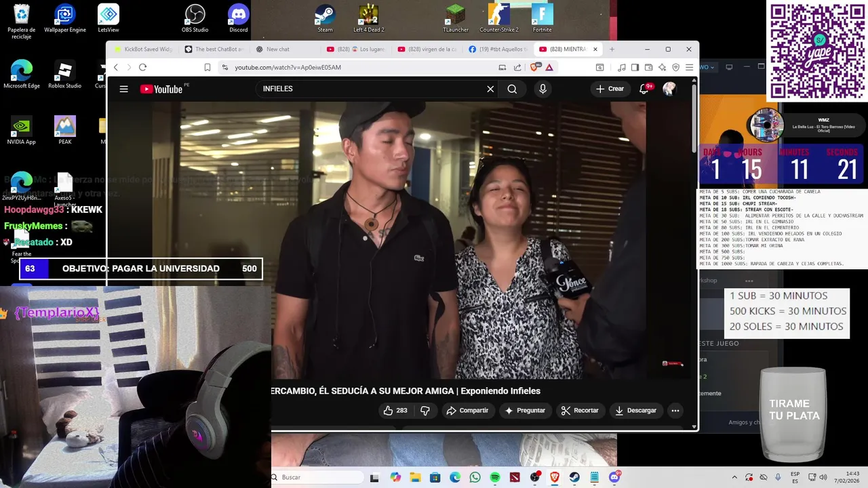Open LetsView desktop shortcut
868x488 pixels.
pyautogui.click(x=108, y=18)
